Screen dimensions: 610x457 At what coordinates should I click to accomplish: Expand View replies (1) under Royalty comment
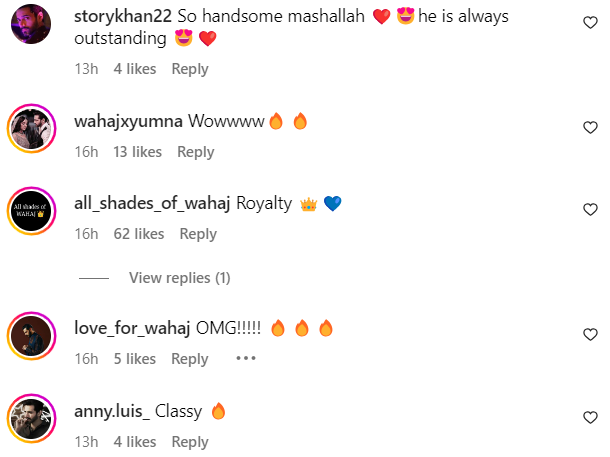(x=180, y=278)
